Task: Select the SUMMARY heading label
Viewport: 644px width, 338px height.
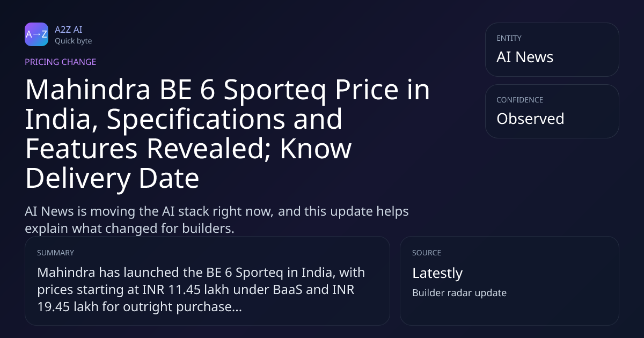Action: [55, 253]
